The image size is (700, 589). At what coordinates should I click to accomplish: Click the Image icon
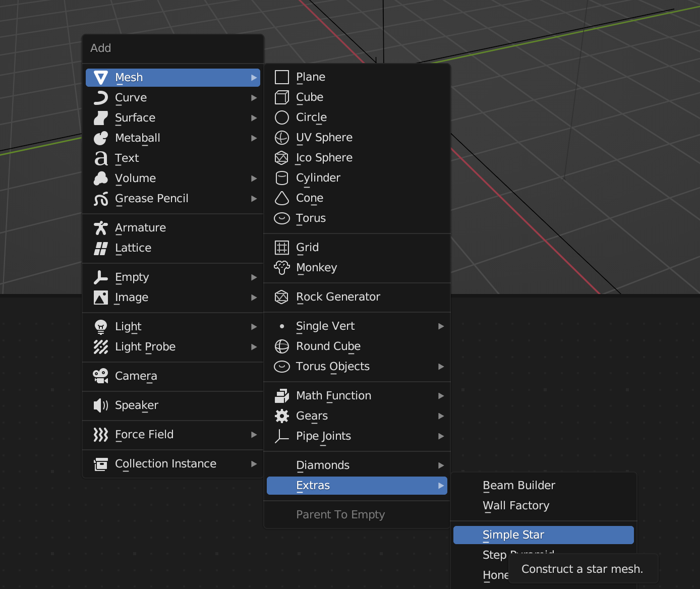[x=101, y=298]
